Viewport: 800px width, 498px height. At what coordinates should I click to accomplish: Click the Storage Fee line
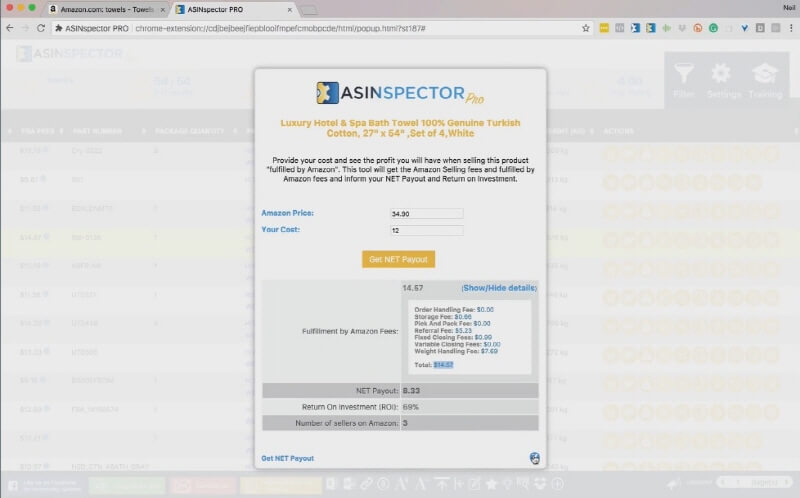point(443,316)
